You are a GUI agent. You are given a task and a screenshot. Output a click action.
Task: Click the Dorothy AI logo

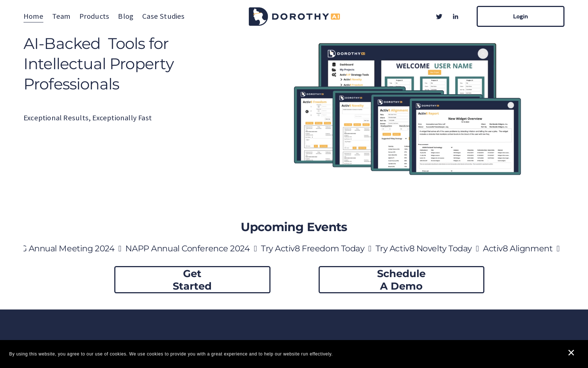[x=294, y=17]
